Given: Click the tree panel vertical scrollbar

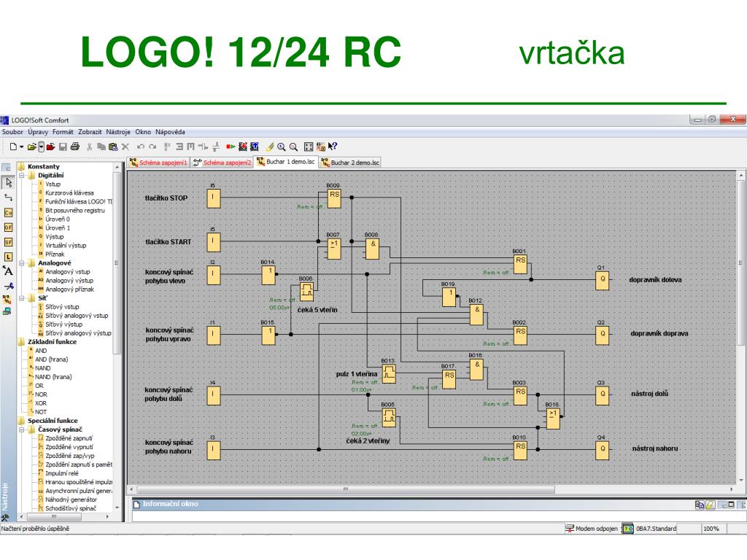Looking at the screenshot, I should pyautogui.click(x=117, y=262).
